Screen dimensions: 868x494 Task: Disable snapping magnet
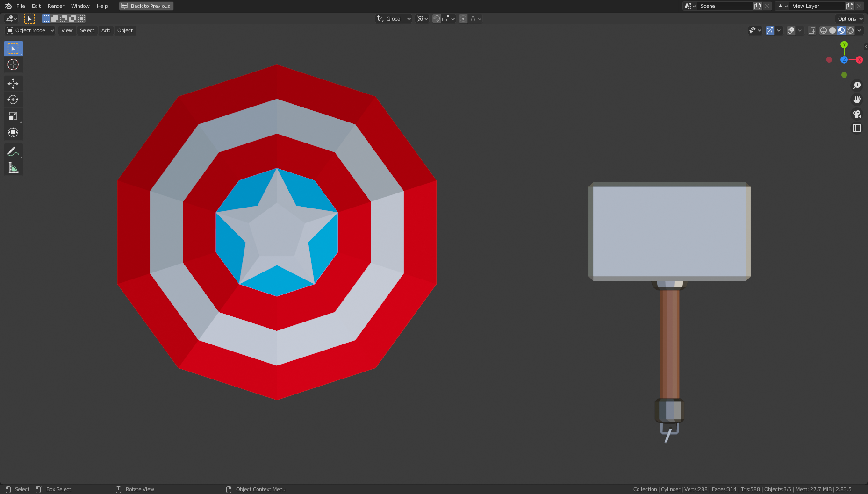point(436,19)
